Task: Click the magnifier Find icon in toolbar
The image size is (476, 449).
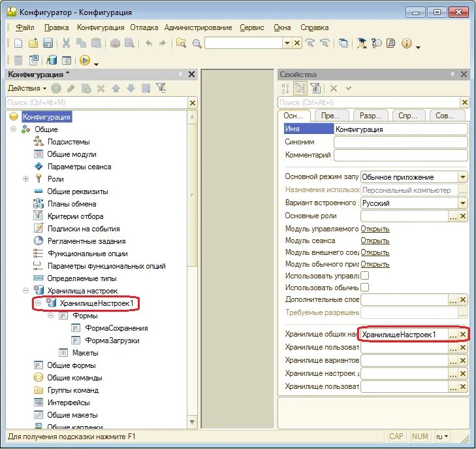Action: [x=197, y=43]
